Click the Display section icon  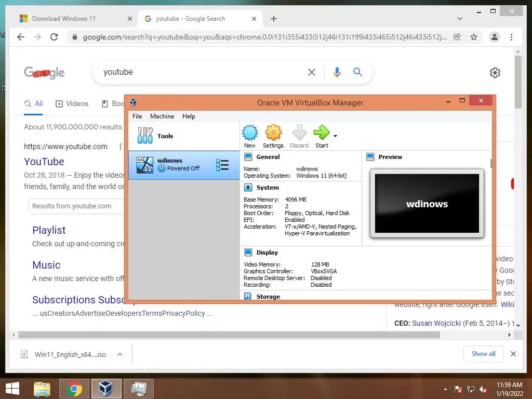248,252
